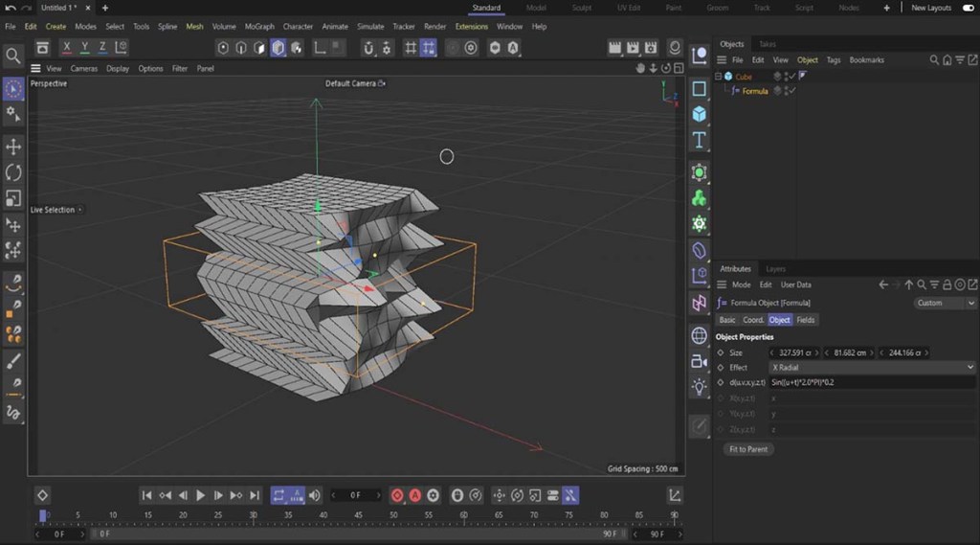980x545 pixels.
Task: Click the Record Active Objects button
Action: click(397, 495)
